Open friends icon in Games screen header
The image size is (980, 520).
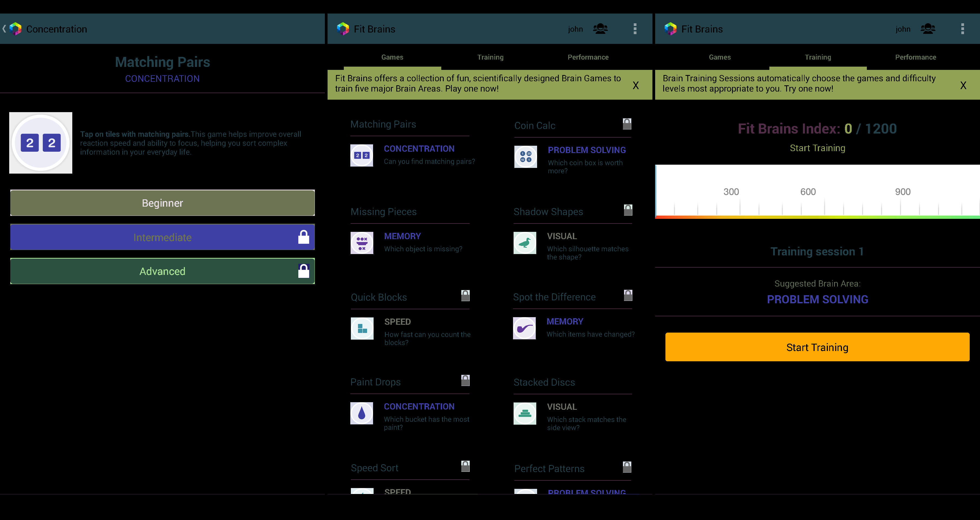[600, 29]
